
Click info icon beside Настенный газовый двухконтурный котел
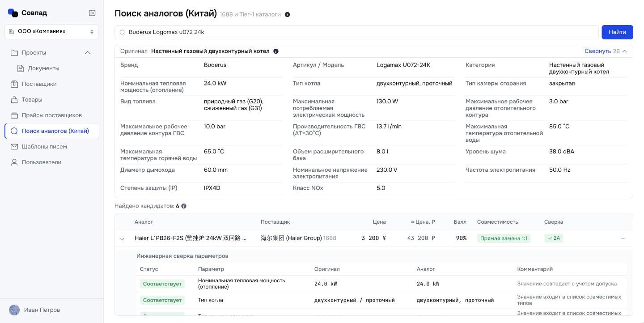pyautogui.click(x=276, y=51)
